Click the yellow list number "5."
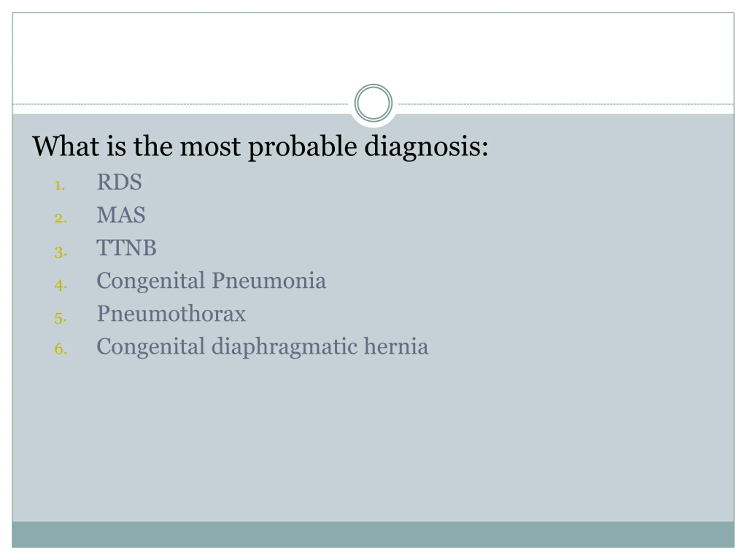 click(61, 317)
